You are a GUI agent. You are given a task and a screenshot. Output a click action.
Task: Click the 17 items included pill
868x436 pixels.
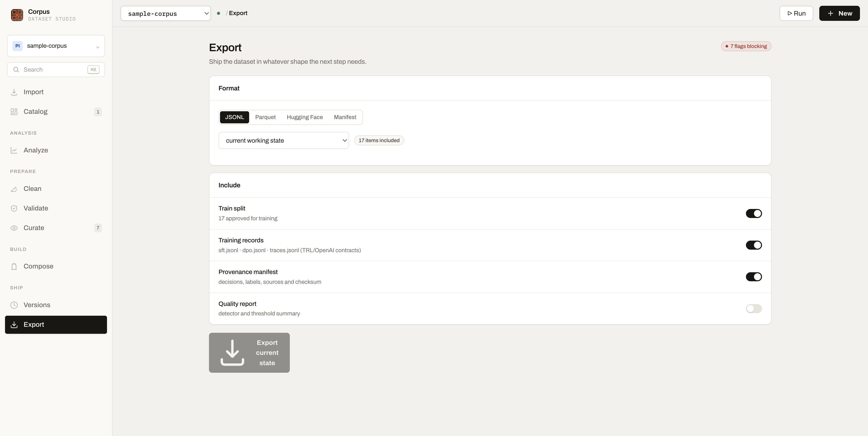379,140
